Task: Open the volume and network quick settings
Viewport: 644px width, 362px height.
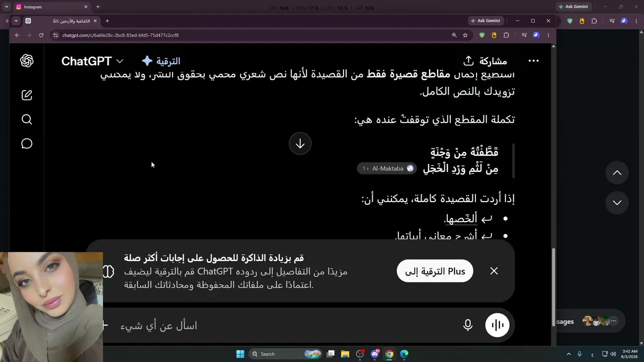Action: (x=610, y=354)
